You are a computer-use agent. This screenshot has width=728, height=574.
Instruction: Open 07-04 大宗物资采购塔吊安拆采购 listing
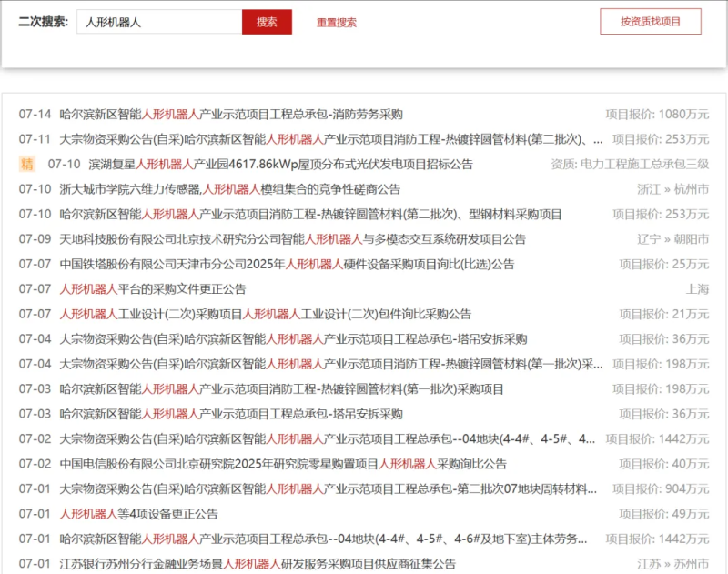coord(293,339)
